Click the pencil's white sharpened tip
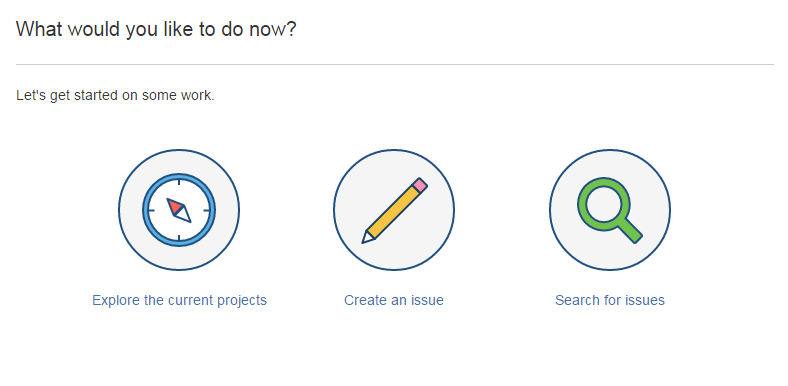788x386 pixels. pyautogui.click(x=367, y=237)
